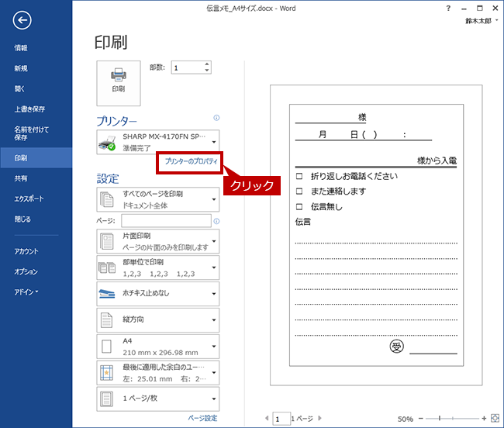Click the Word help question mark
The width and height of the screenshot is (504, 428).
tap(448, 9)
